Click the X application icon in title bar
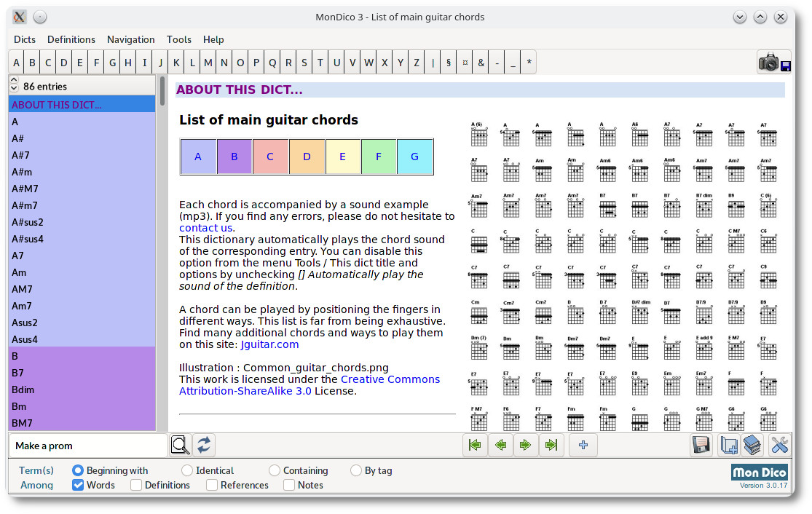The width and height of the screenshot is (812, 514). coord(19,17)
